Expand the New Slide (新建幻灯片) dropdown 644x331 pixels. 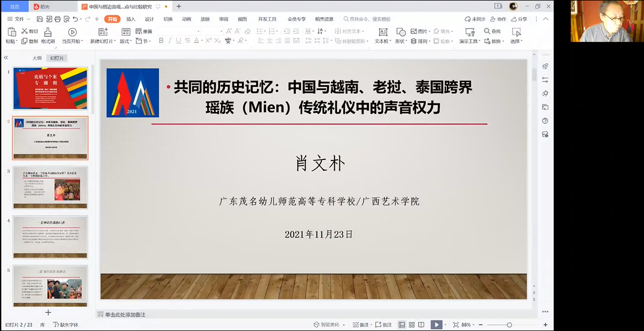115,42
